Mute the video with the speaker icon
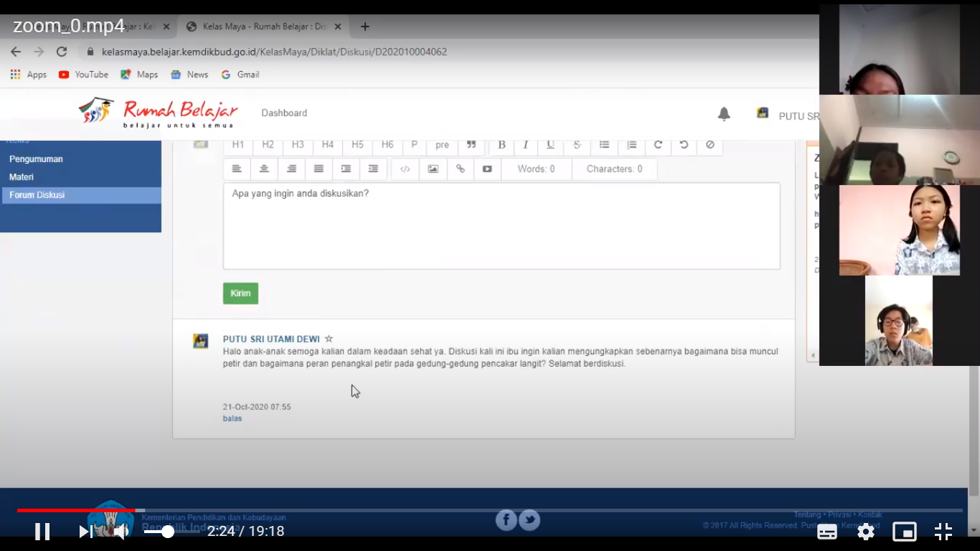 [122, 532]
